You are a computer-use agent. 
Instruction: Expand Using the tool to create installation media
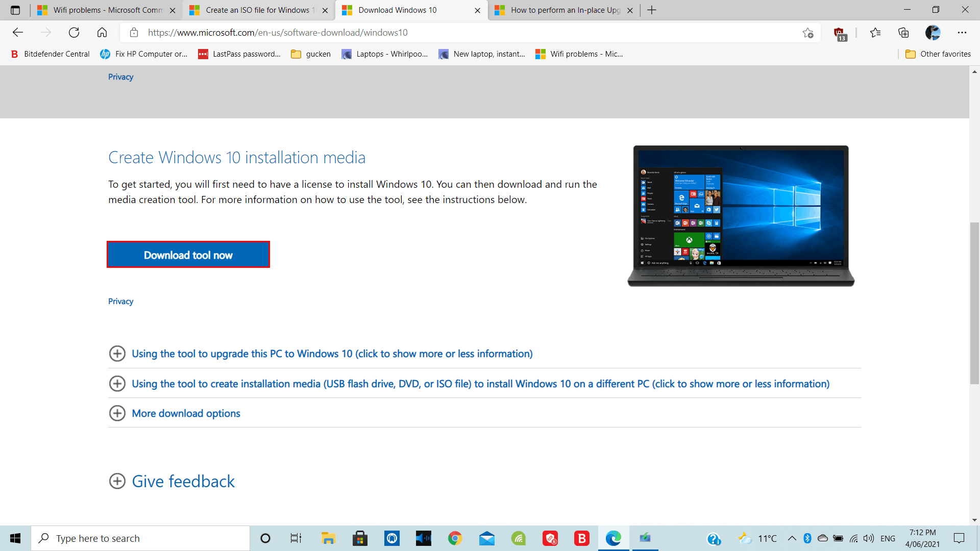pyautogui.click(x=470, y=384)
